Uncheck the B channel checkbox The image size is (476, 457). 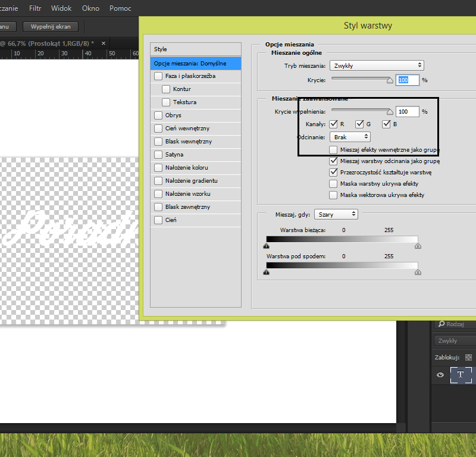coord(386,124)
